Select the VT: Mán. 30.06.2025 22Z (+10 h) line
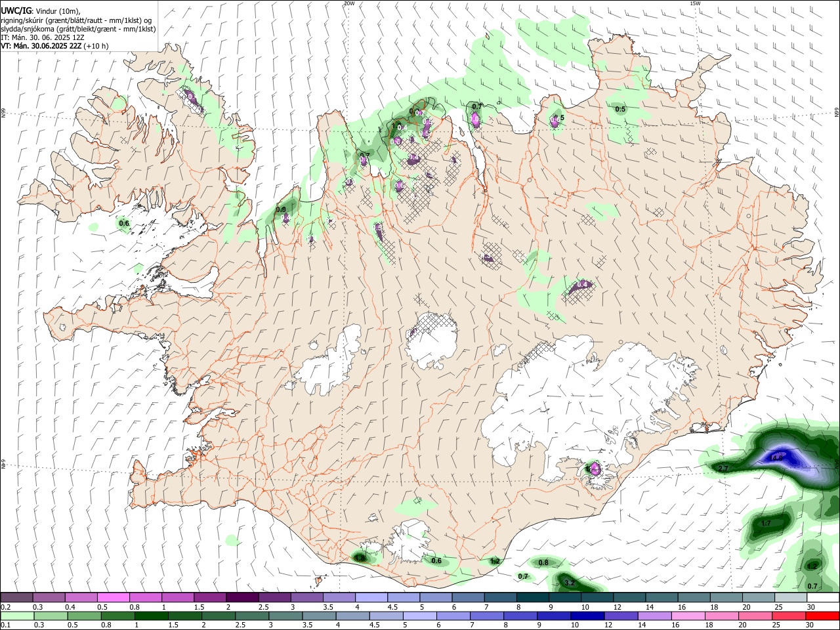Screen dimensions: 840x630 point(54,46)
